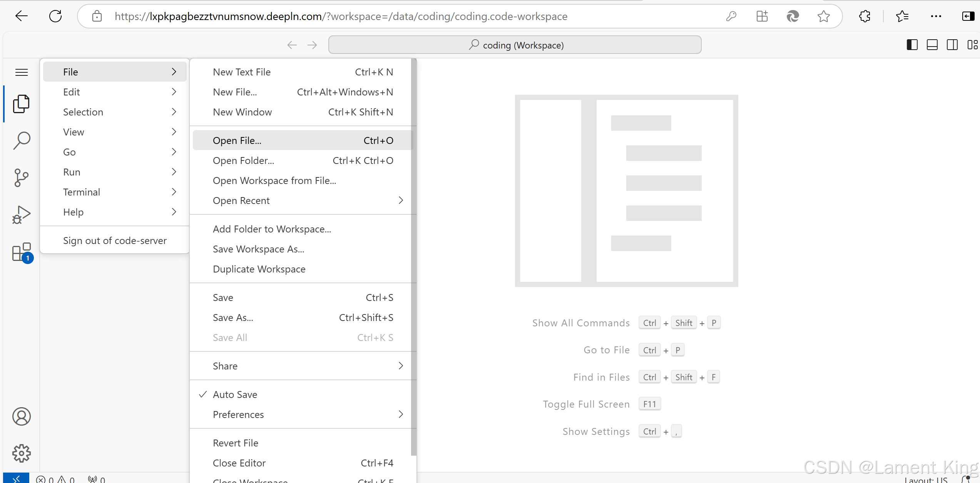The image size is (980, 483).
Task: Click the hamburger application menu icon
Action: (21, 72)
